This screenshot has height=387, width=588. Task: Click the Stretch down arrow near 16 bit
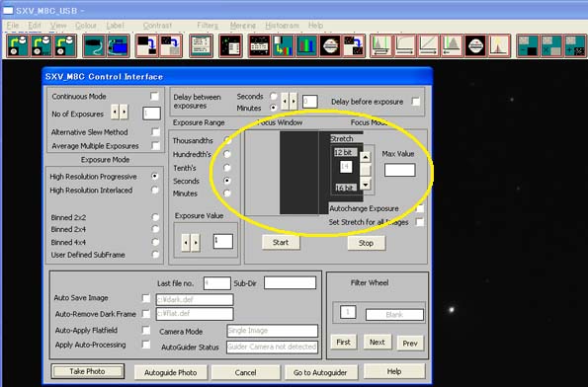(366, 184)
